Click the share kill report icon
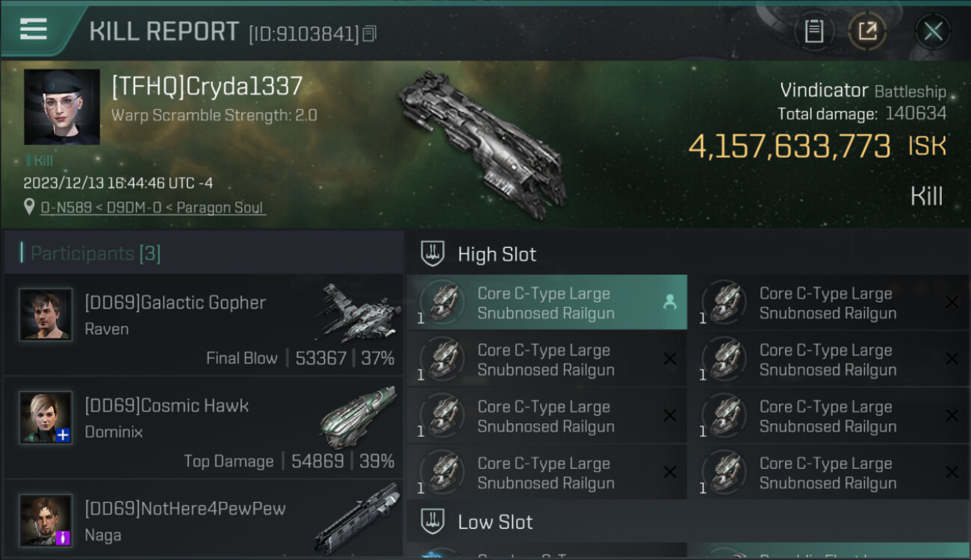Image resolution: width=971 pixels, height=560 pixels. click(x=867, y=31)
